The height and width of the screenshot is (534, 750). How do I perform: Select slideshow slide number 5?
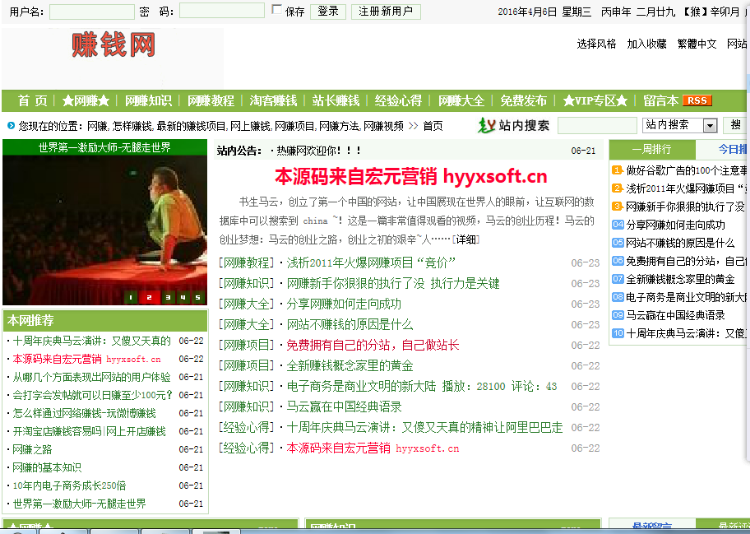point(198,297)
